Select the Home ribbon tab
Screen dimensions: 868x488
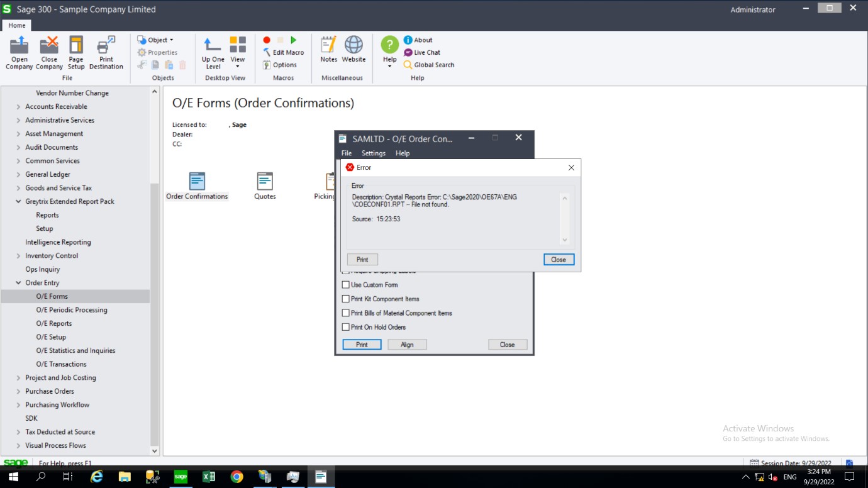[17, 25]
